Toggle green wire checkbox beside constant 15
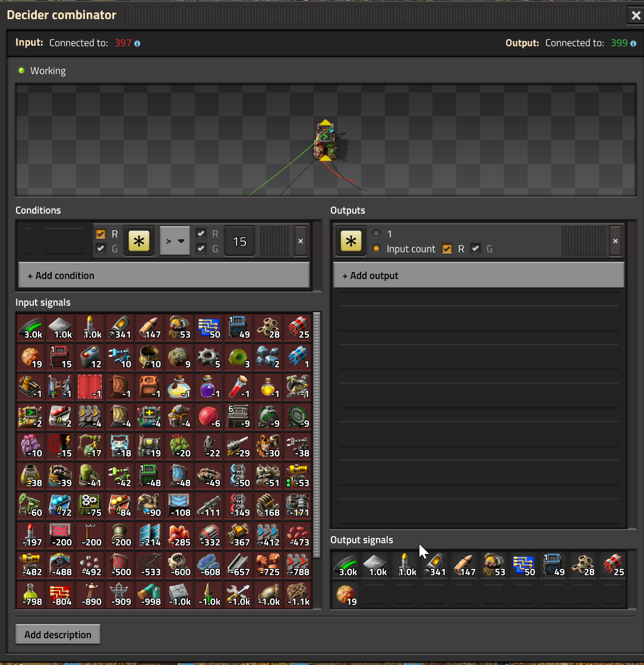Image resolution: width=644 pixels, height=665 pixels. [201, 248]
